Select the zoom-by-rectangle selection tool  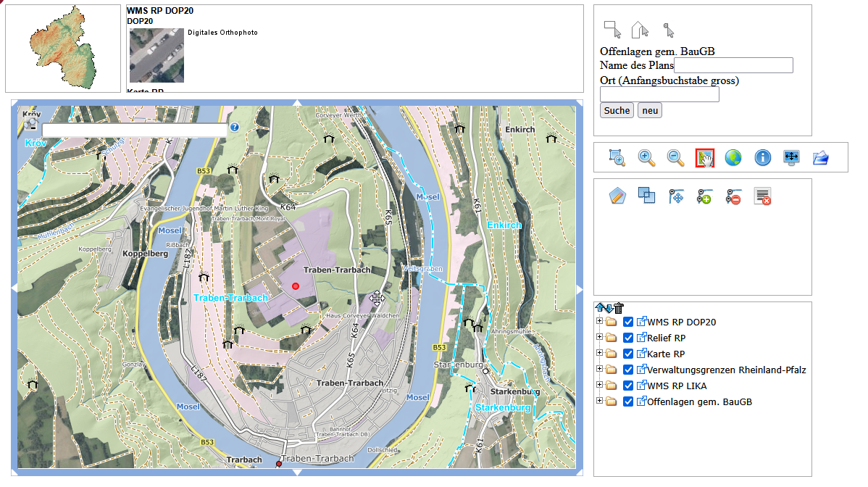pyautogui.click(x=617, y=157)
